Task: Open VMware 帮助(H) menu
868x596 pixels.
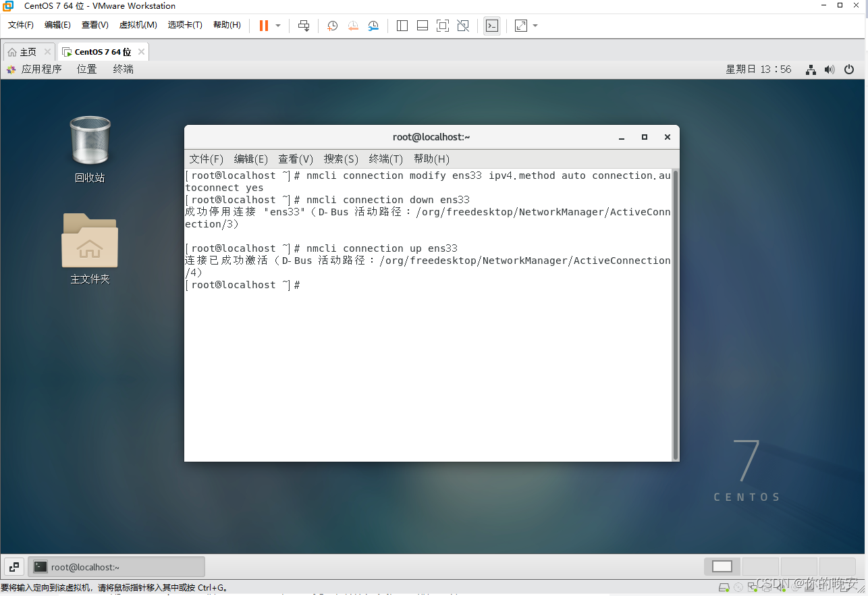Action: [227, 25]
